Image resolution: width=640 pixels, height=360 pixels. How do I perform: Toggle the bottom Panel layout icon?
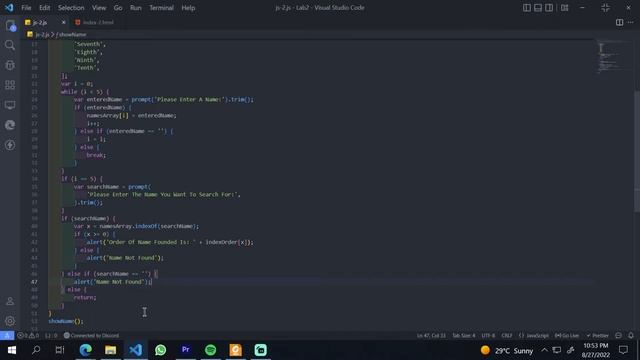tap(538, 8)
